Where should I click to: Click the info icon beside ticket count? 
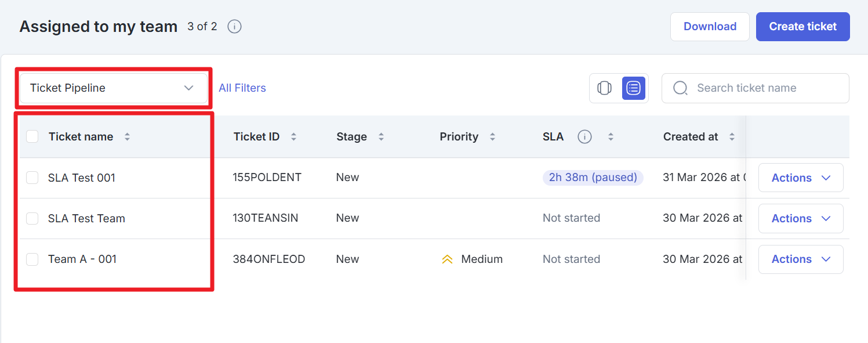(234, 27)
